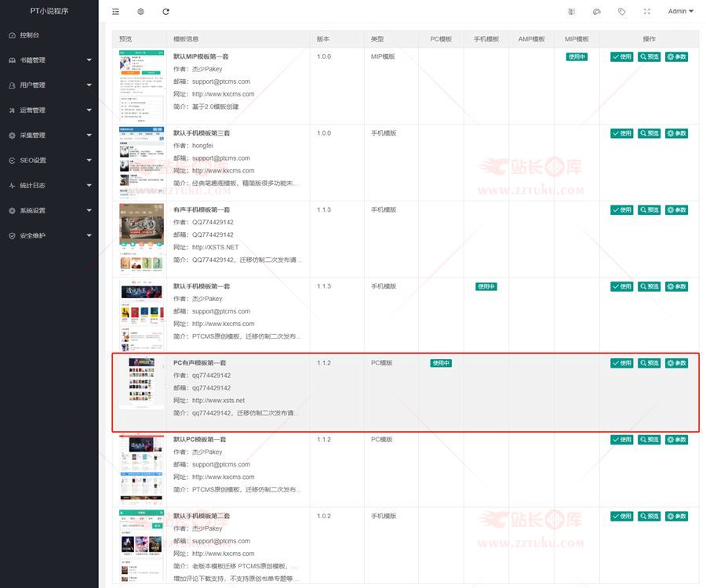Expand the 书籍管理 sidebar menu
Screen dimensions: 706x588
tap(49, 60)
